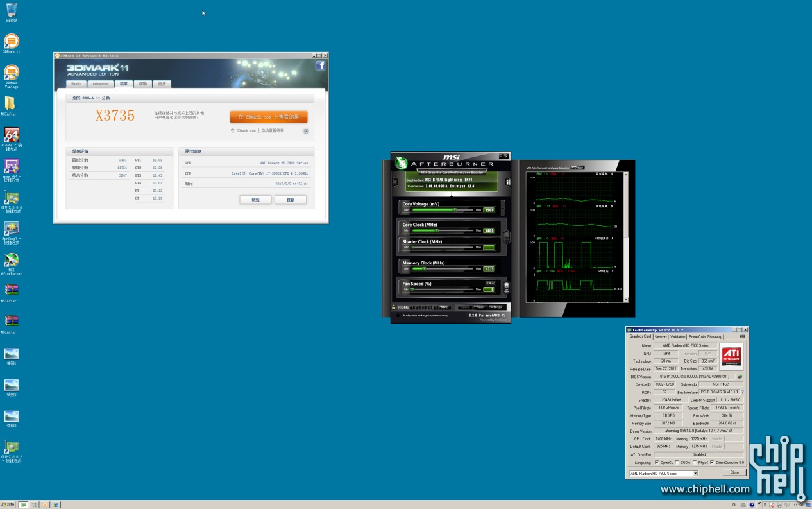This screenshot has width=812, height=509.
Task: Click the Memory Clock value box showing 1375
Action: pyautogui.click(x=489, y=269)
